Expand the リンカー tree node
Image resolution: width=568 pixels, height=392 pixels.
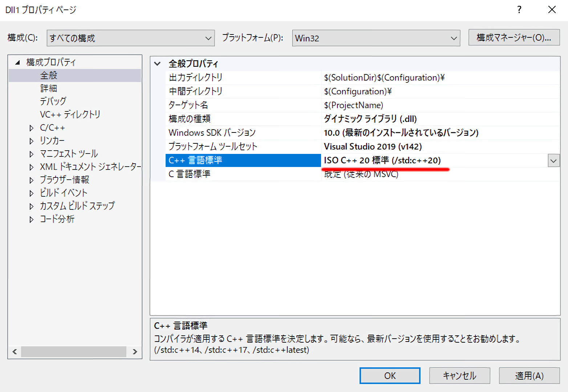(32, 141)
